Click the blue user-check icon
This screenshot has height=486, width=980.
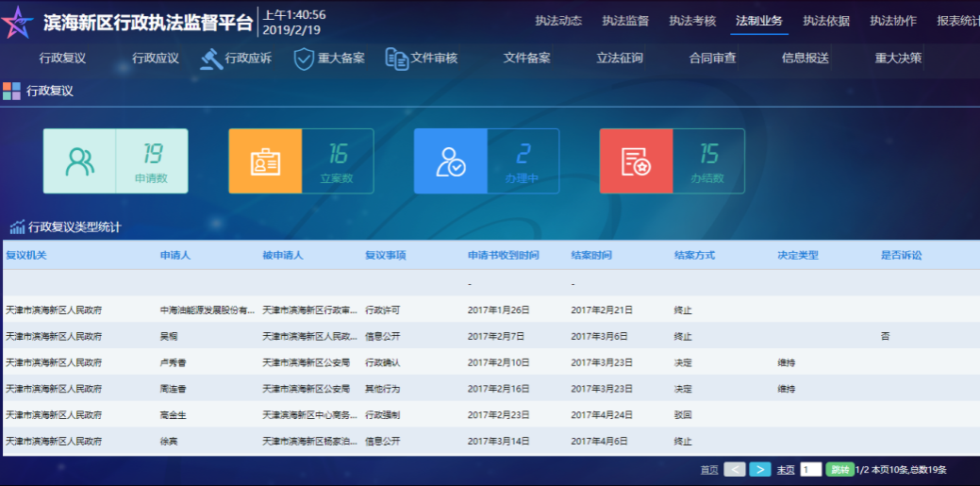(x=451, y=161)
